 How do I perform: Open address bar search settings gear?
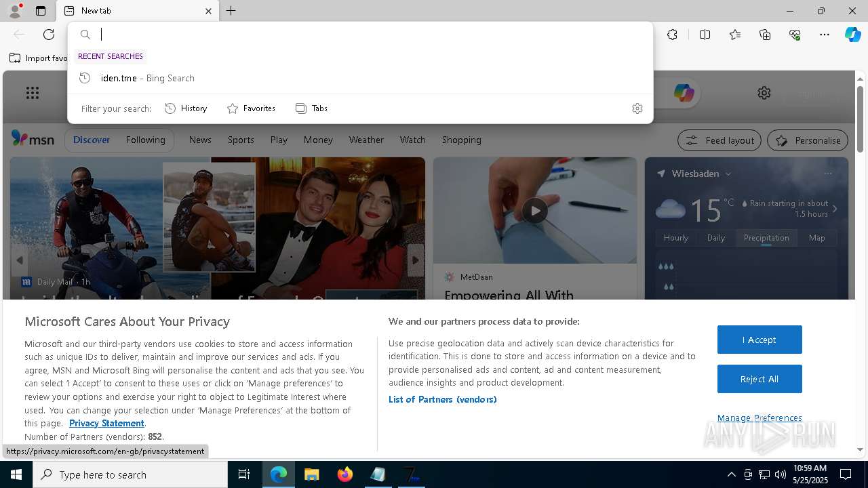[x=637, y=108]
